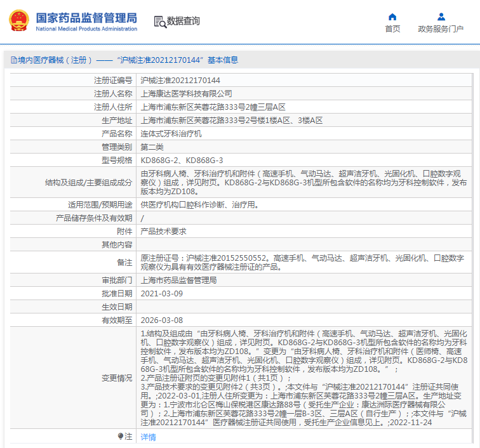
Task: Click 供医疗机构口腔科作诊断、治疗用 text
Action: point(199,205)
